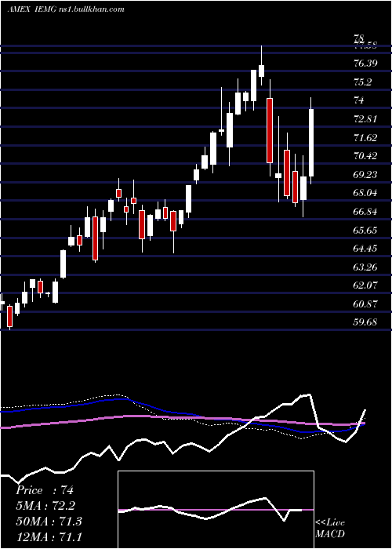Click the AMEX IEMG chart title text
The image size is (392, 549).
pyautogui.click(x=66, y=9)
